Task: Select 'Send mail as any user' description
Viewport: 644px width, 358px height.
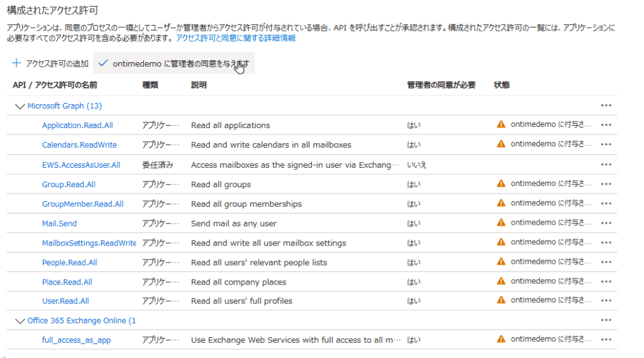Action: point(234,224)
